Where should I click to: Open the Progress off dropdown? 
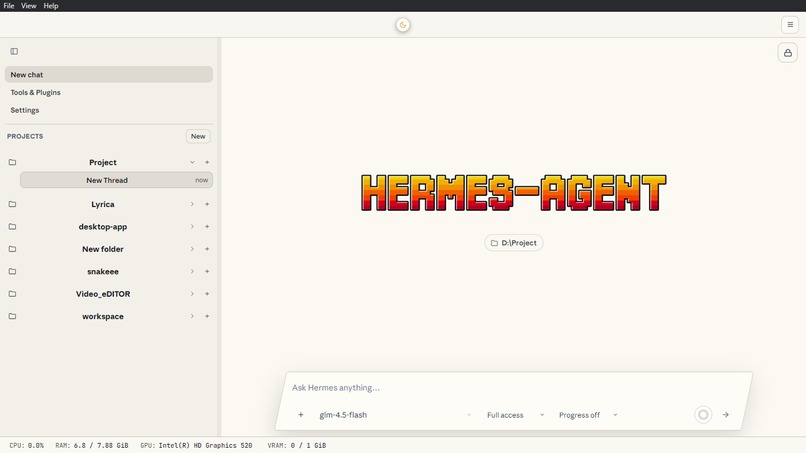[x=588, y=415]
